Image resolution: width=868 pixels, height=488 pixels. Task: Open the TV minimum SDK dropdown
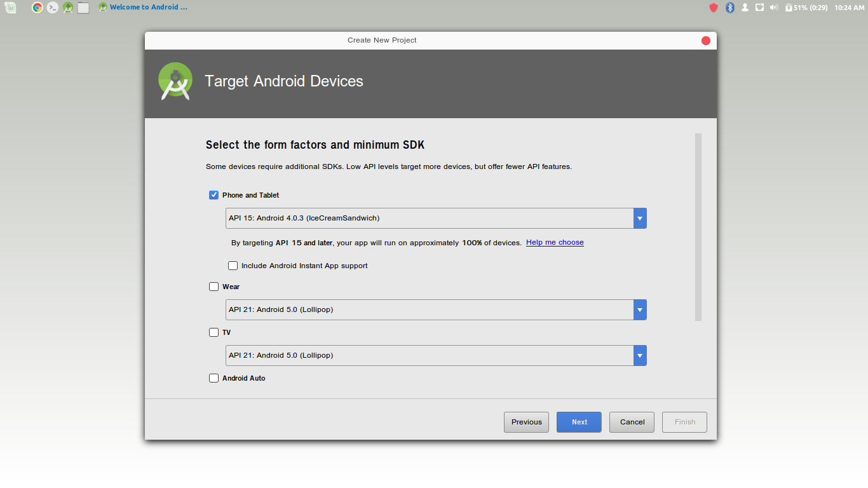coord(436,355)
